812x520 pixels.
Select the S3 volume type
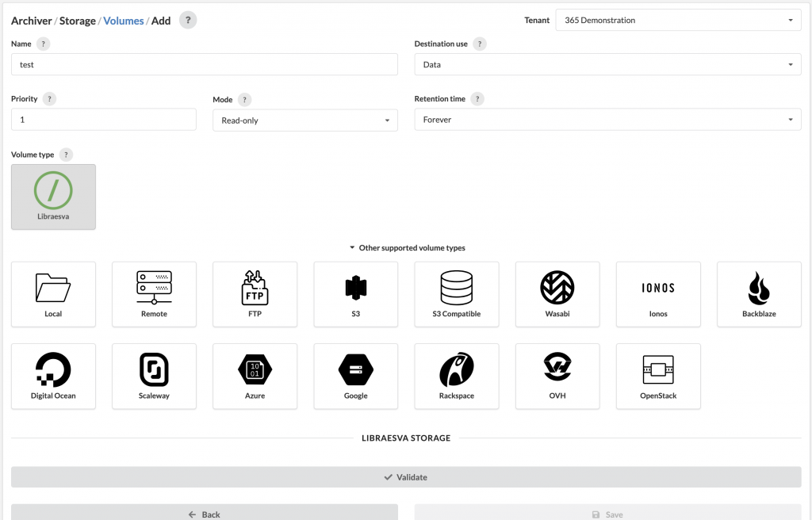pyautogui.click(x=356, y=294)
